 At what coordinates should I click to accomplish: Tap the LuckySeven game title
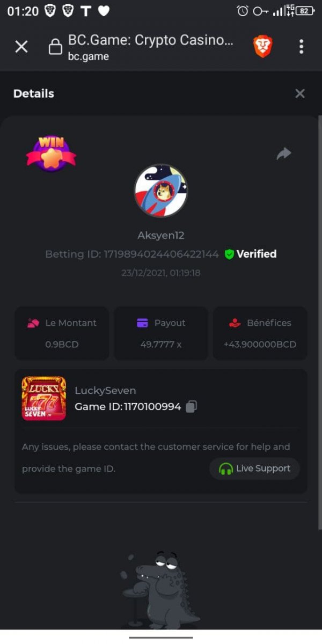point(105,390)
